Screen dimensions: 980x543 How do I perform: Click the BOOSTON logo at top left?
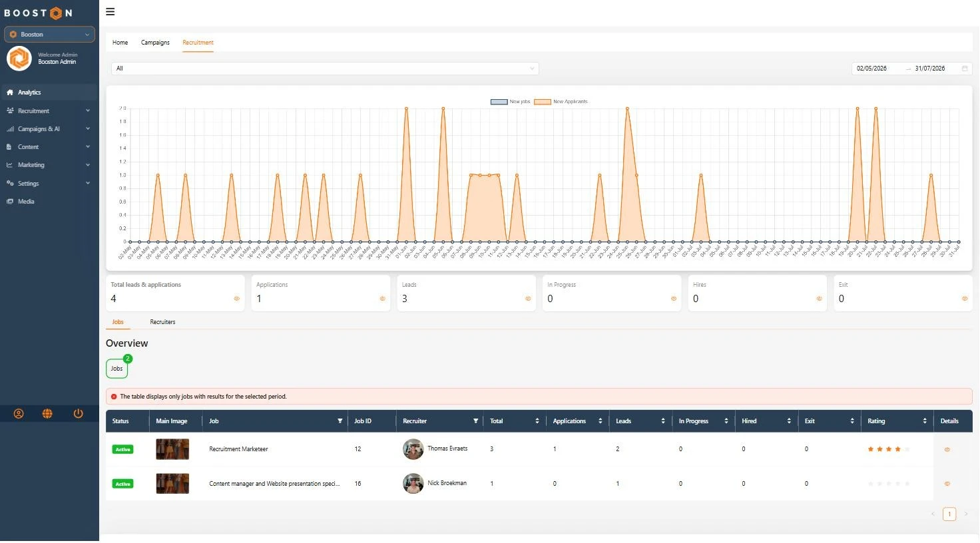pos(38,13)
